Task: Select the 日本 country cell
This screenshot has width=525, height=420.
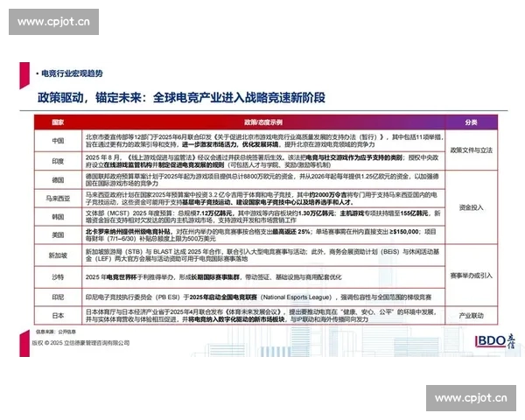Action: click(x=58, y=315)
